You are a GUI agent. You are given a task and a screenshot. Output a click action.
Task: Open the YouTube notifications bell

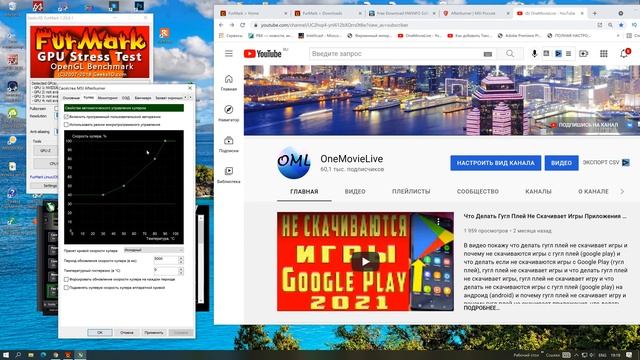pos(624,53)
